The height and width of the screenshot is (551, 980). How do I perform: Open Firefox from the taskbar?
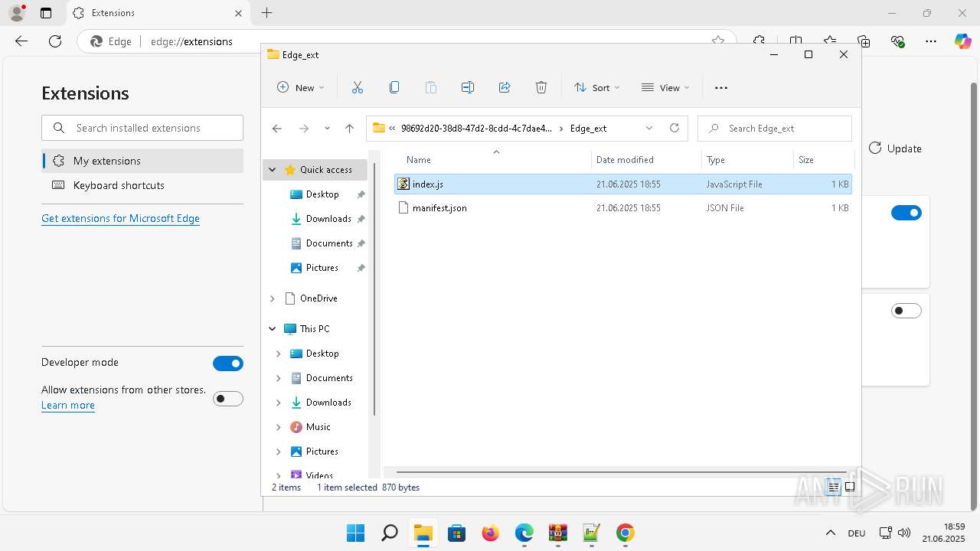[x=490, y=533]
